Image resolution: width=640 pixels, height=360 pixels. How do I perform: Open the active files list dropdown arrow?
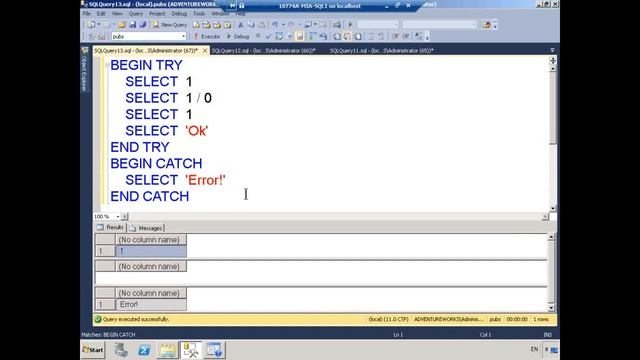pos(552,50)
